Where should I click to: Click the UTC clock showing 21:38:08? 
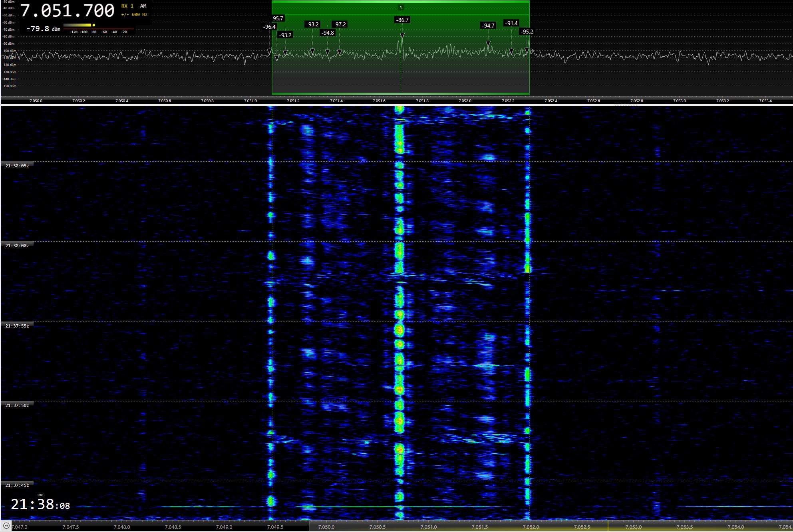40,504
